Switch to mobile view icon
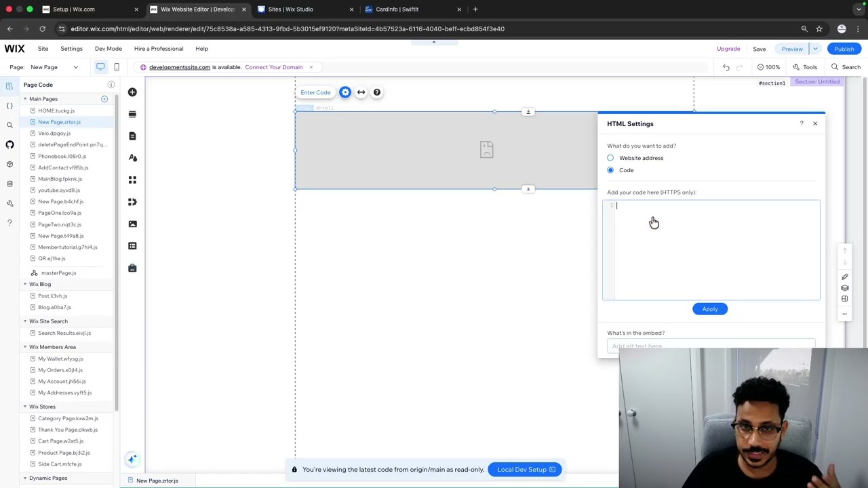Viewport: 868px width, 488px height. coord(117,67)
